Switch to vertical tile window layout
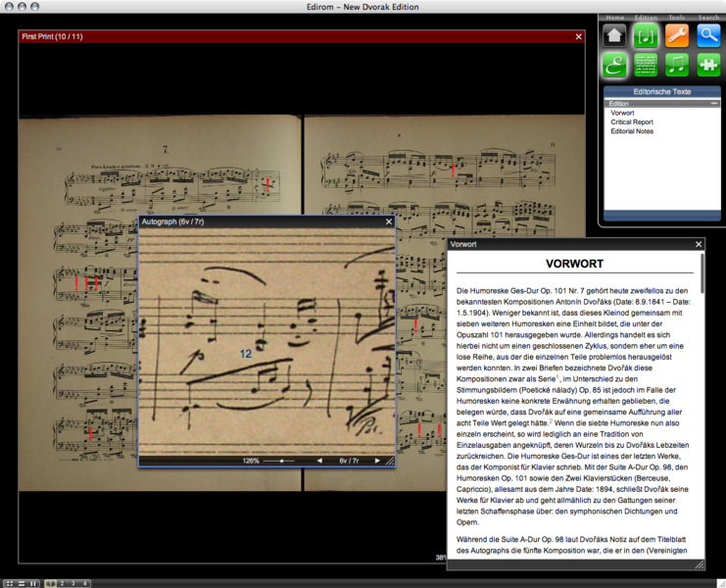The width and height of the screenshot is (726, 588). click(33, 583)
